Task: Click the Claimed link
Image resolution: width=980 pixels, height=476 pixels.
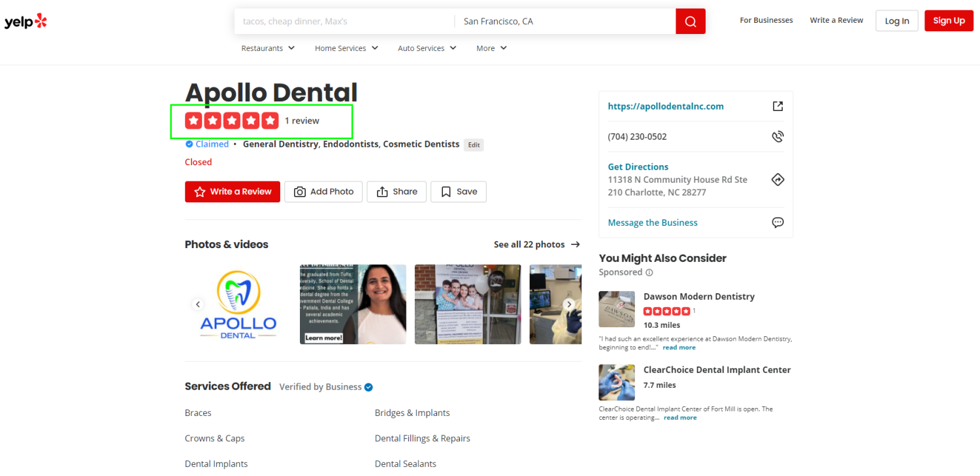Action: click(x=212, y=144)
